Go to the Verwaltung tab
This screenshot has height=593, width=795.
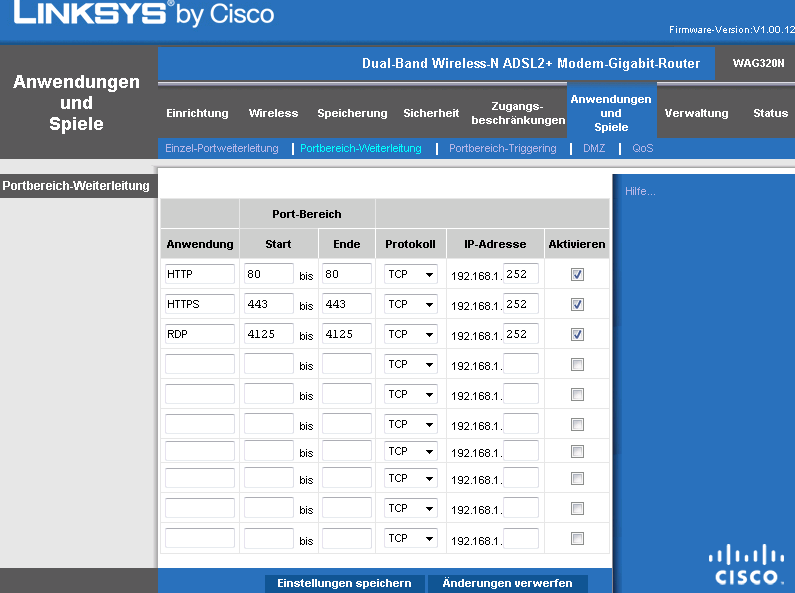click(696, 113)
